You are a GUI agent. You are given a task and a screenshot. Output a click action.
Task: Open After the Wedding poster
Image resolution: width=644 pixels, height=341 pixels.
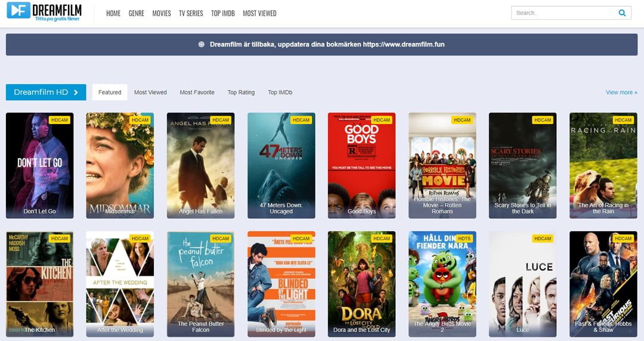pos(120,284)
